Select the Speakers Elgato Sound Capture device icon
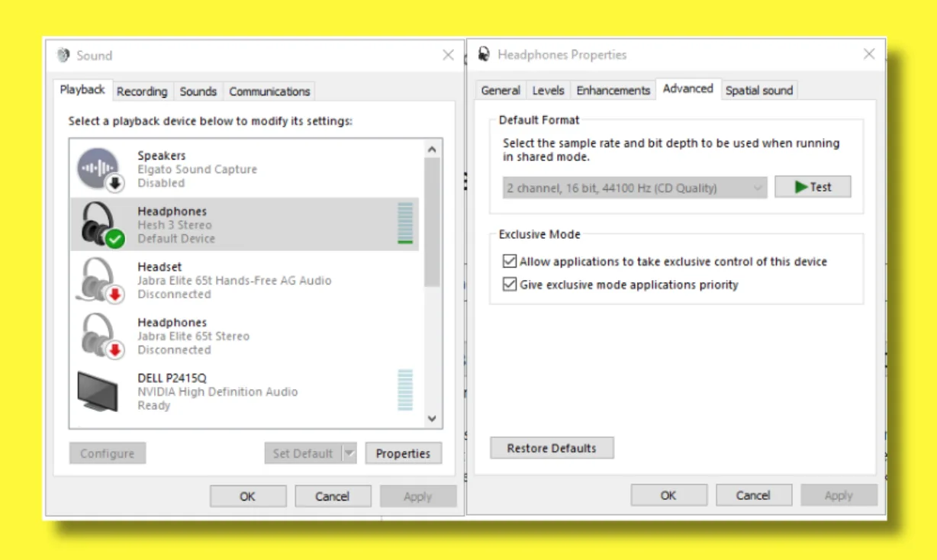This screenshot has width=937, height=560. click(98, 168)
